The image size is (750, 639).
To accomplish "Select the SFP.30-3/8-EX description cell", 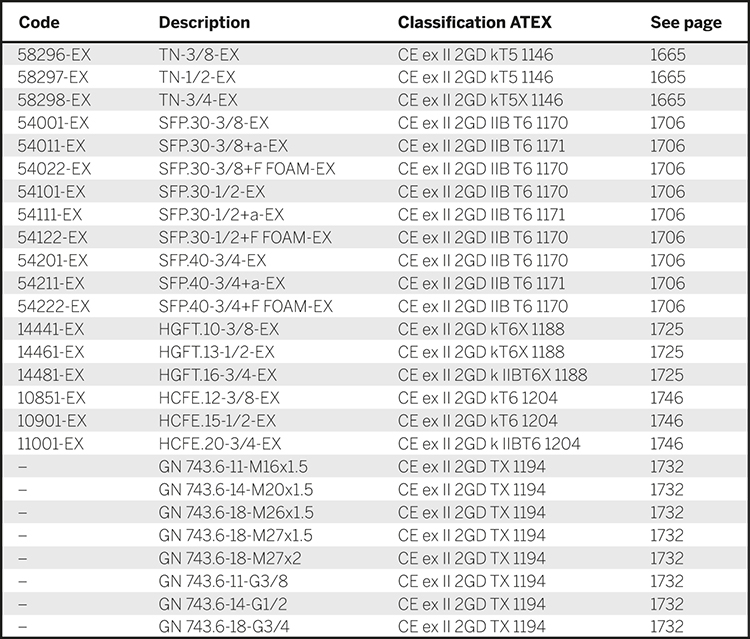I will (x=214, y=123).
